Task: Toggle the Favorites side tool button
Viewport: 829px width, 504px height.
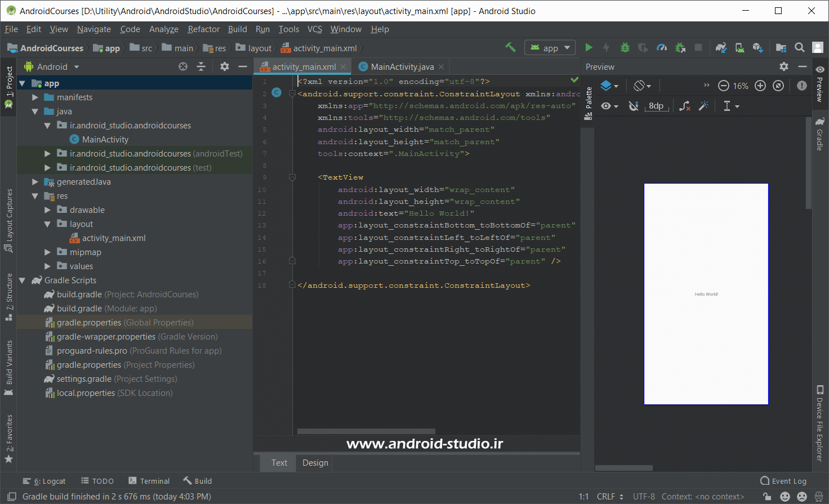Action: click(x=9, y=438)
